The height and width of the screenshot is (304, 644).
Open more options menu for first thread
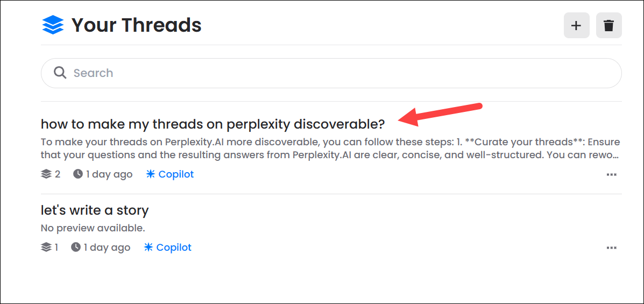pyautogui.click(x=611, y=175)
